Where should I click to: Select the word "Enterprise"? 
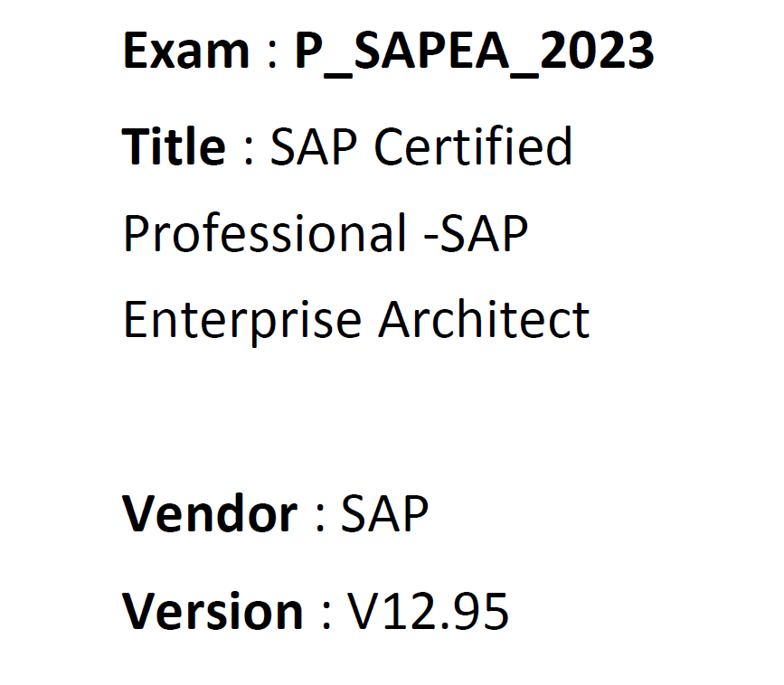242,318
